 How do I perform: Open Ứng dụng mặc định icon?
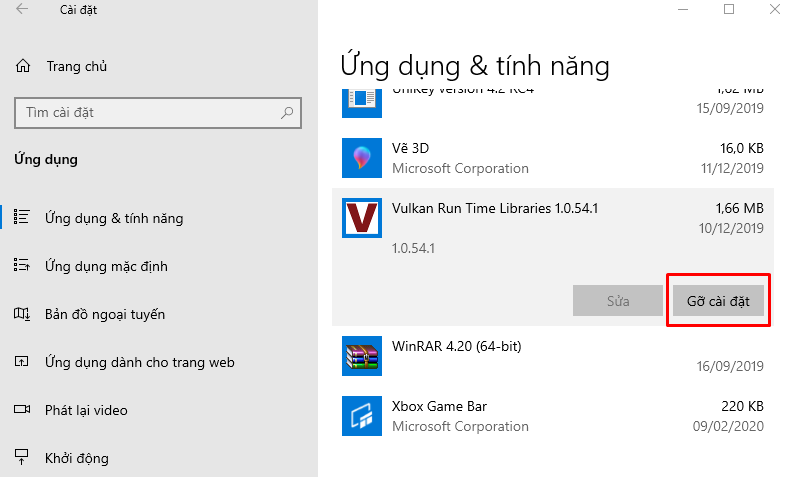[22, 265]
